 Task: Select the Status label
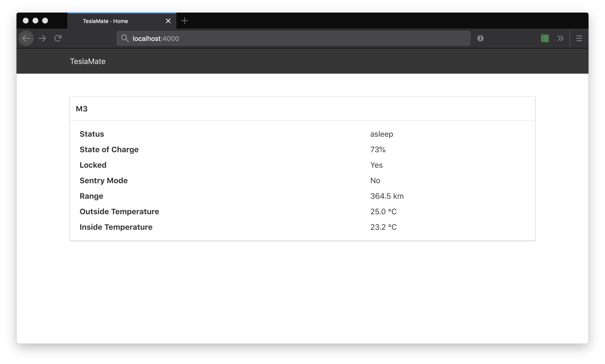click(92, 134)
